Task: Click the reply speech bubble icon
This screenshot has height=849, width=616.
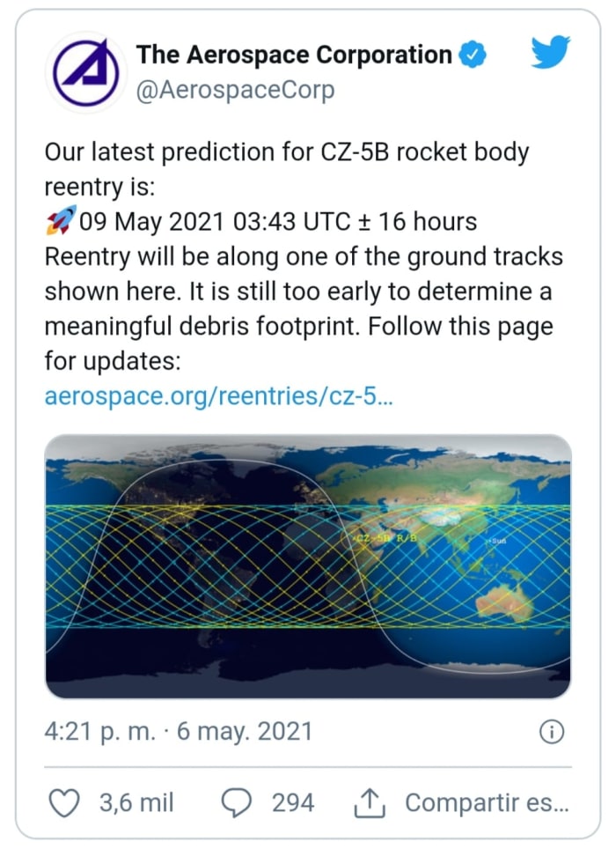Action: pos(237,802)
